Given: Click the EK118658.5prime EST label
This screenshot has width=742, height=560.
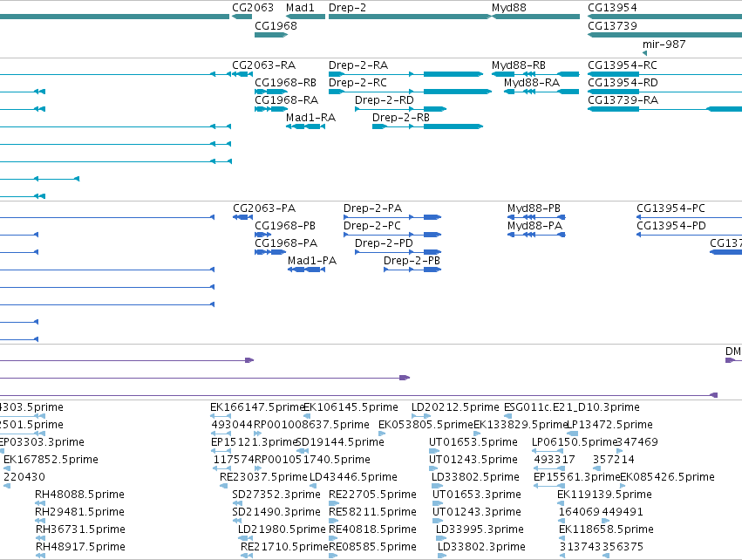Looking at the screenshot, I should [606, 530].
